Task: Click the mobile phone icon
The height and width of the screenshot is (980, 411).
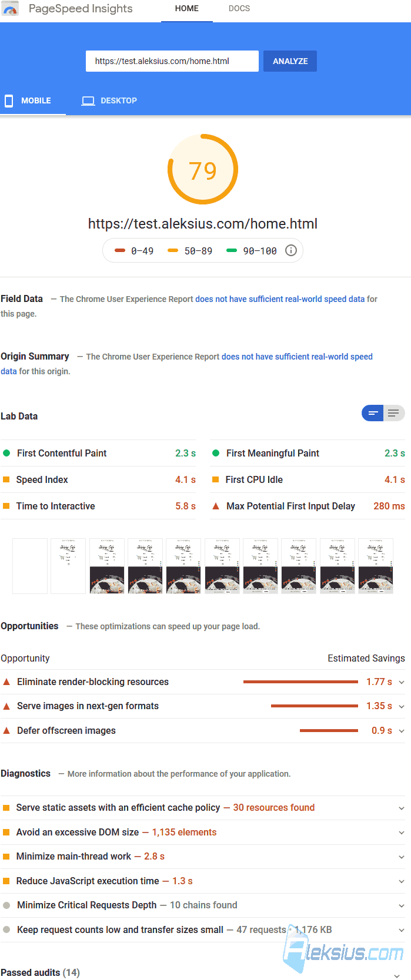Action: tap(9, 100)
